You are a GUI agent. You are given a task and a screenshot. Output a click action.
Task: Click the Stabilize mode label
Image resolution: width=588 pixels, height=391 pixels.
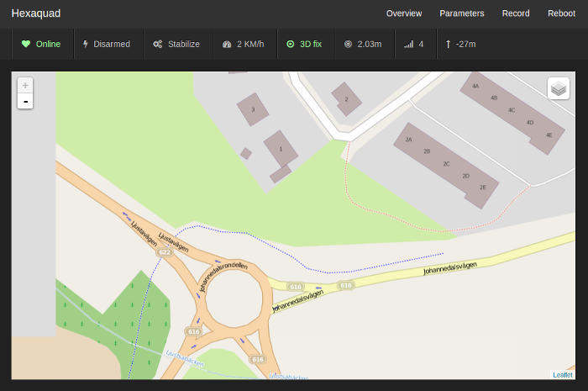184,44
